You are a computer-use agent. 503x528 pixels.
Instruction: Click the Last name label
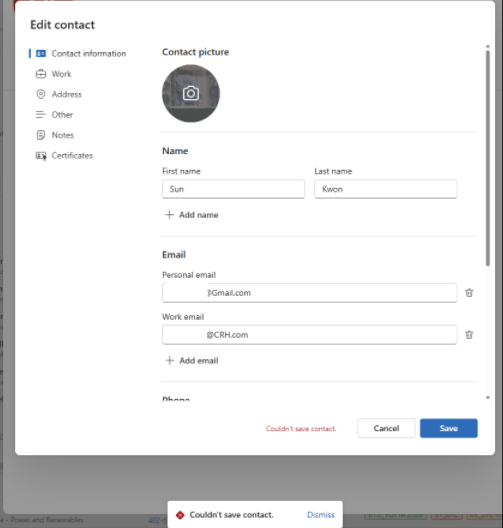(x=333, y=171)
